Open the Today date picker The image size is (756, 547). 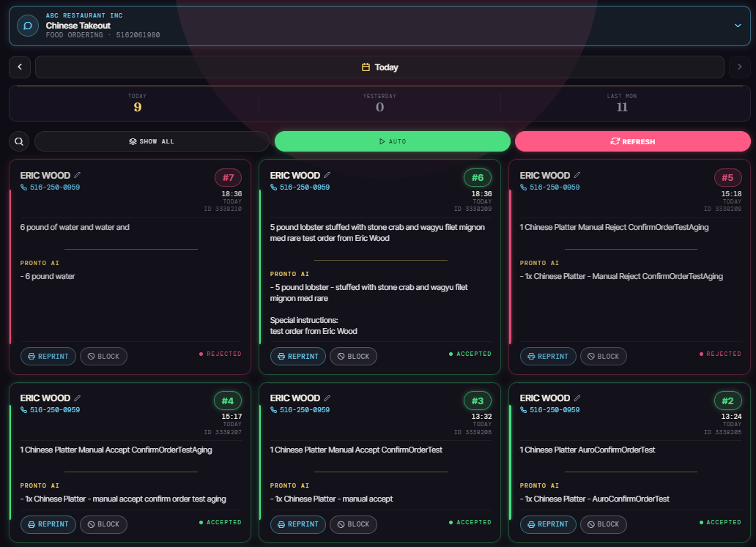tap(379, 67)
